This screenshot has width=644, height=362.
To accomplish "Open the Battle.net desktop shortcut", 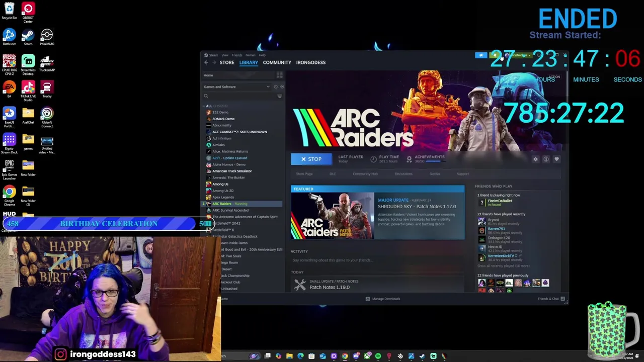I will [x=9, y=37].
